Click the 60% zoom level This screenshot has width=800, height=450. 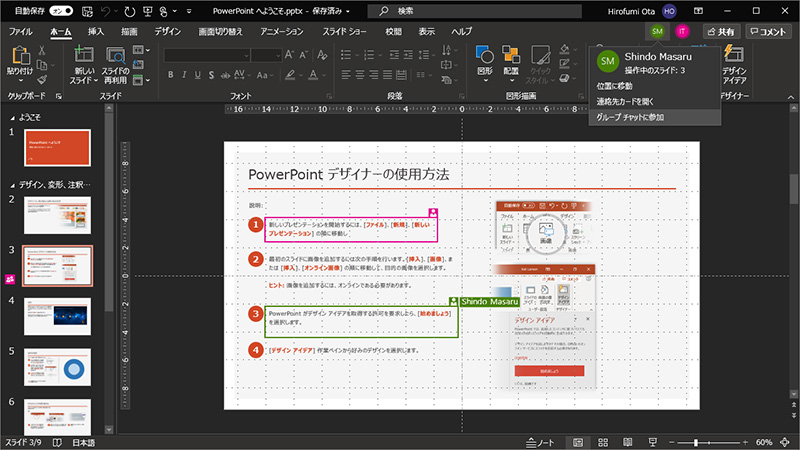pyautogui.click(x=764, y=442)
